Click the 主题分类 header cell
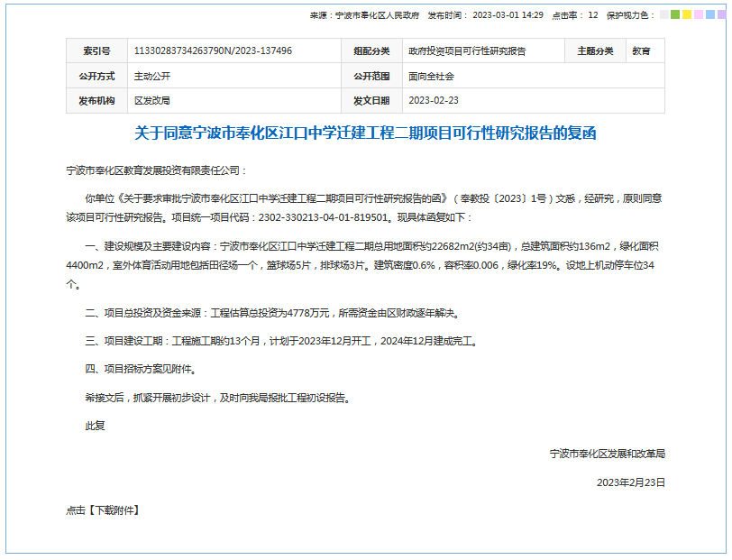The height and width of the screenshot is (560, 732). 595,50
